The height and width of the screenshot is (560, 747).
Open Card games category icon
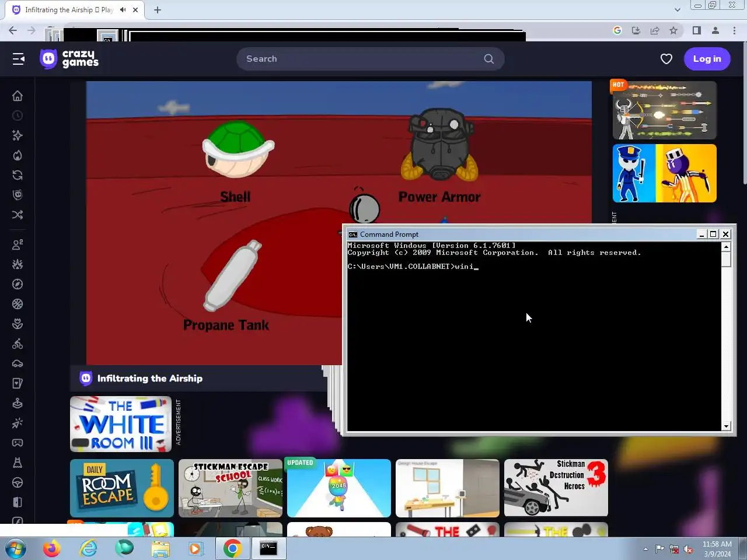18,383
